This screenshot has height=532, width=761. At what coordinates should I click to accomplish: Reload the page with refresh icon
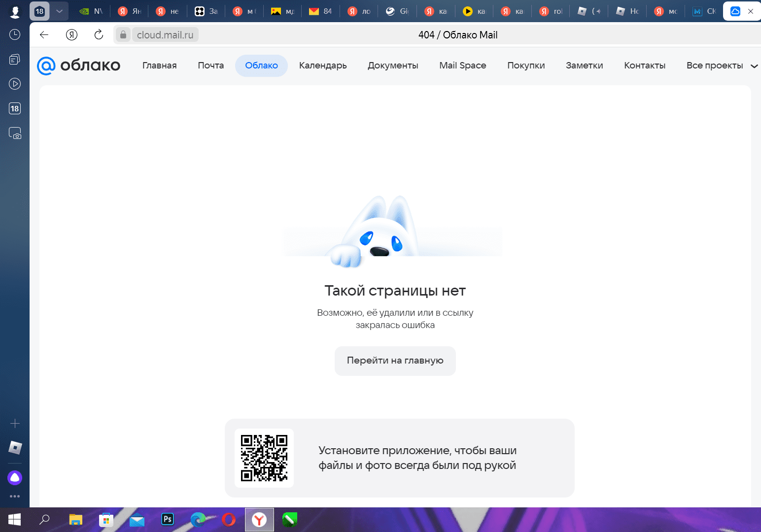coord(99,34)
